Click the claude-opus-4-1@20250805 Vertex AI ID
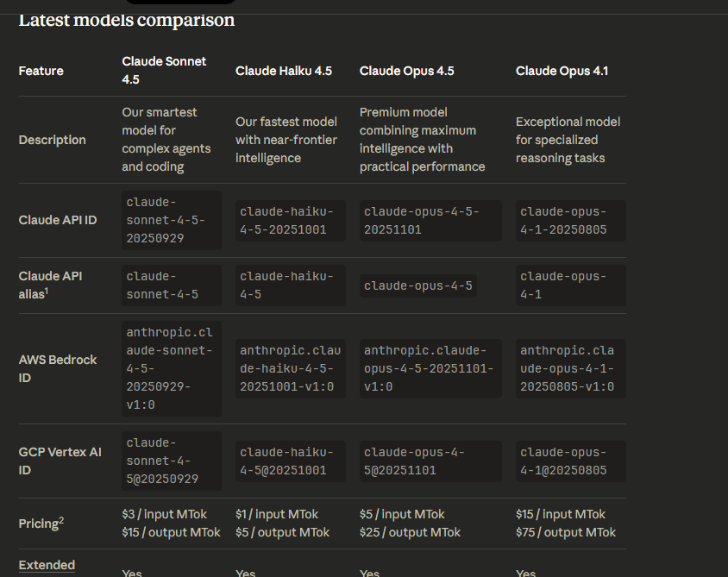The image size is (728, 577). (x=570, y=461)
